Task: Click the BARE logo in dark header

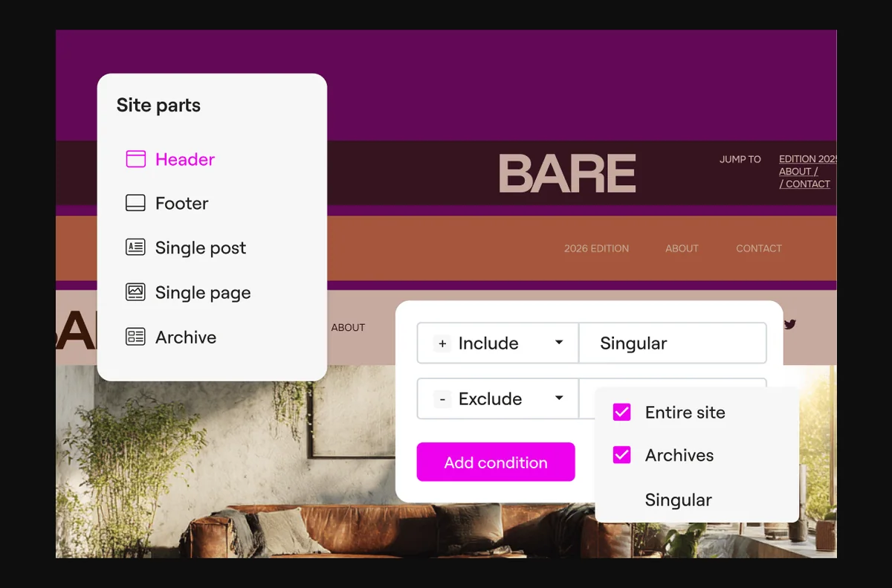Action: [567, 173]
